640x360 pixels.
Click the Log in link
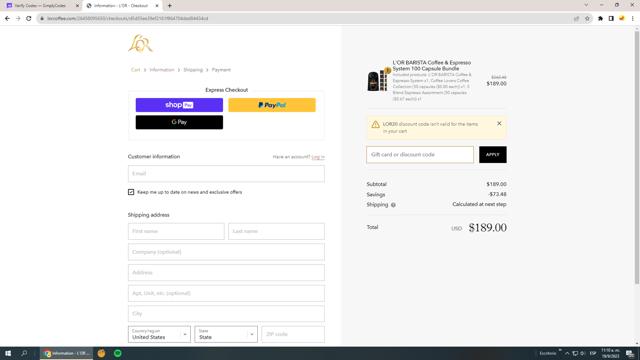[318, 157]
